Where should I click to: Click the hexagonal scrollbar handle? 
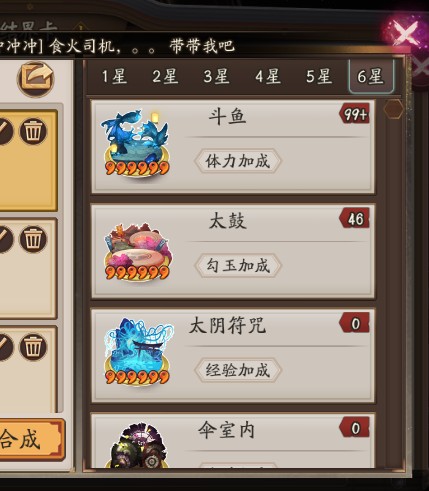pos(393,108)
